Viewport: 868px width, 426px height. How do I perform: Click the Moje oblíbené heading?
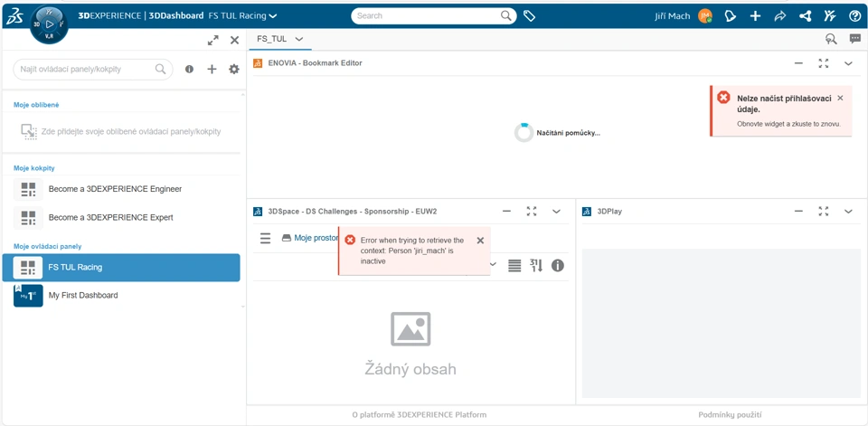[36, 105]
